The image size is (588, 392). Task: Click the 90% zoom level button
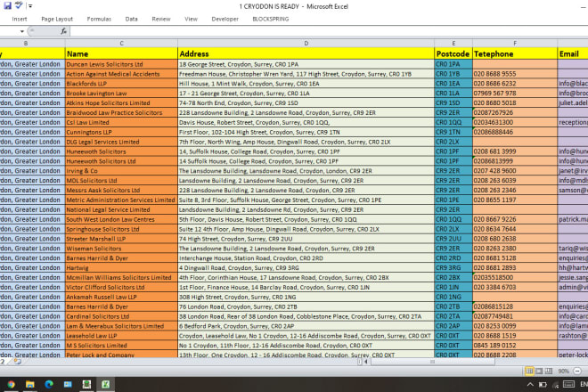click(563, 371)
